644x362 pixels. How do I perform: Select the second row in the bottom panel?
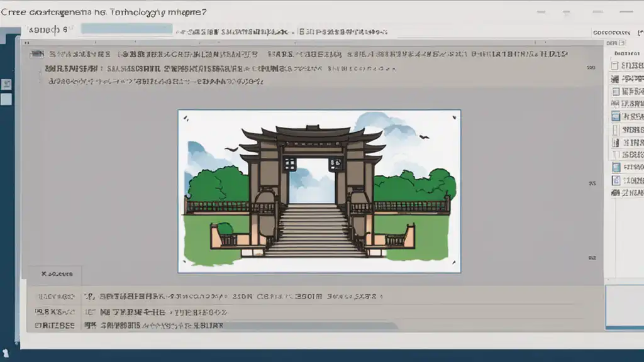[314, 312]
